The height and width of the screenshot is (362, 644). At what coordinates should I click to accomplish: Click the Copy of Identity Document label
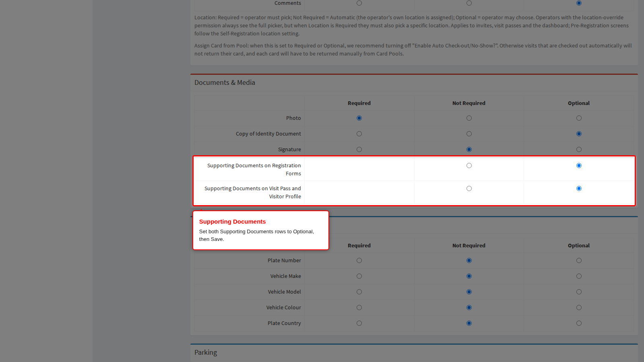click(268, 134)
